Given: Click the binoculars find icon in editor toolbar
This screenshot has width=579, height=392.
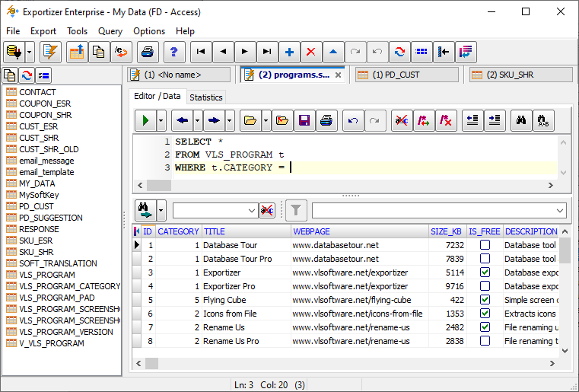Looking at the screenshot, I should [x=521, y=120].
